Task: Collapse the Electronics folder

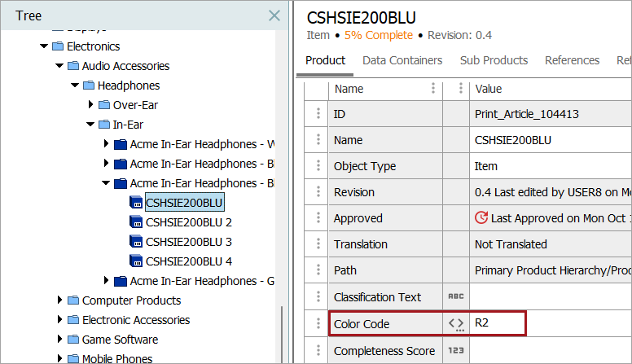Action: pos(44,46)
